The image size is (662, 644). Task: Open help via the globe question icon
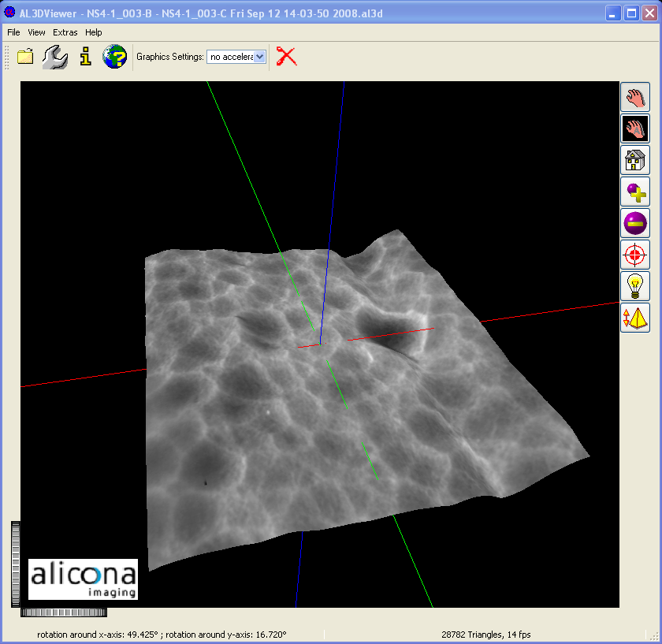(115, 57)
